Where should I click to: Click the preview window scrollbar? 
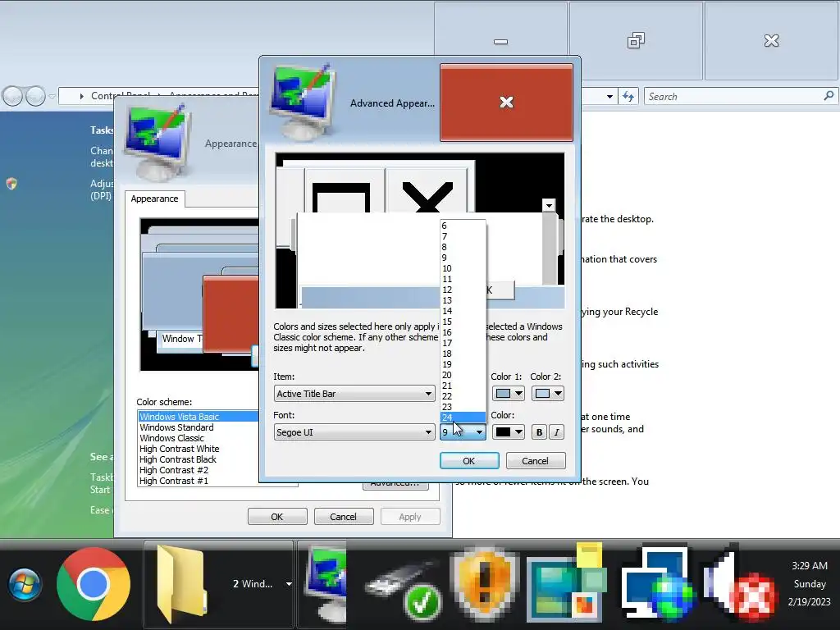pyautogui.click(x=549, y=248)
